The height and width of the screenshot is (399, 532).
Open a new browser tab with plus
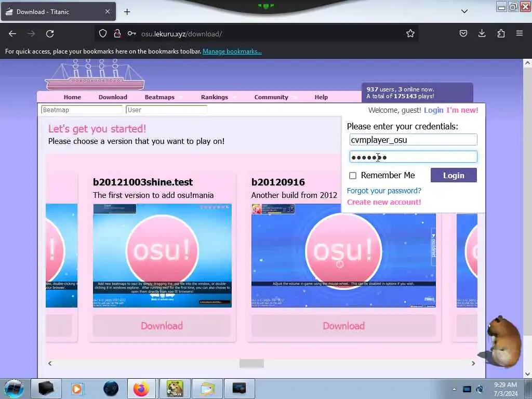click(x=127, y=12)
